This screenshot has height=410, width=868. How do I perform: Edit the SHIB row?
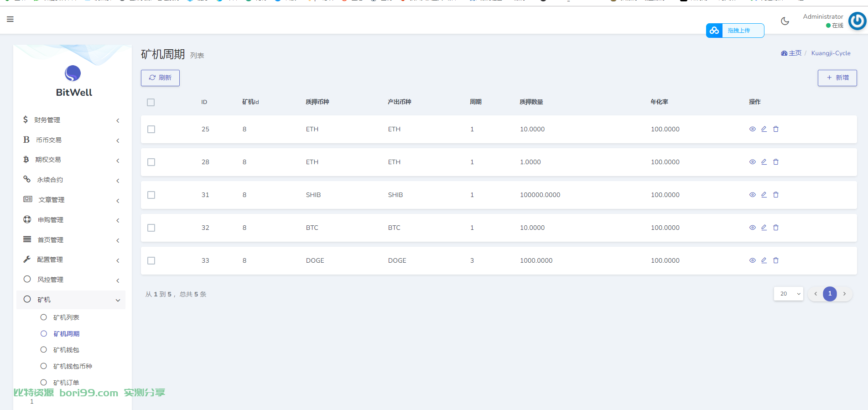point(764,195)
